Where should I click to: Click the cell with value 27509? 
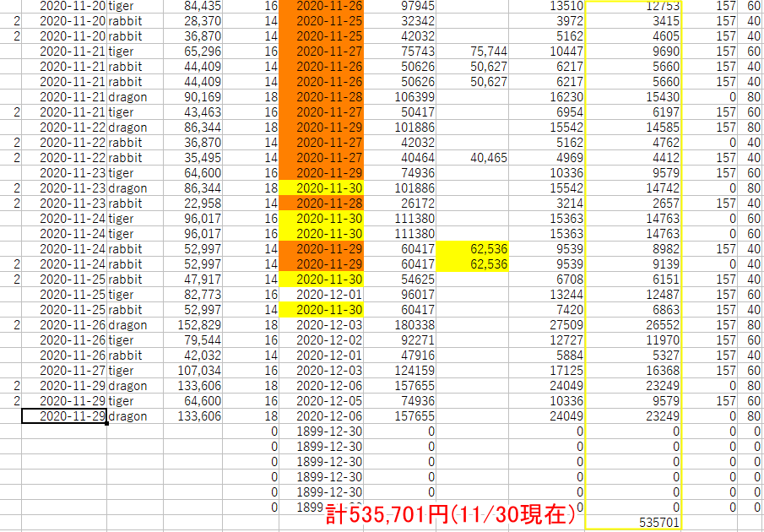coord(547,325)
